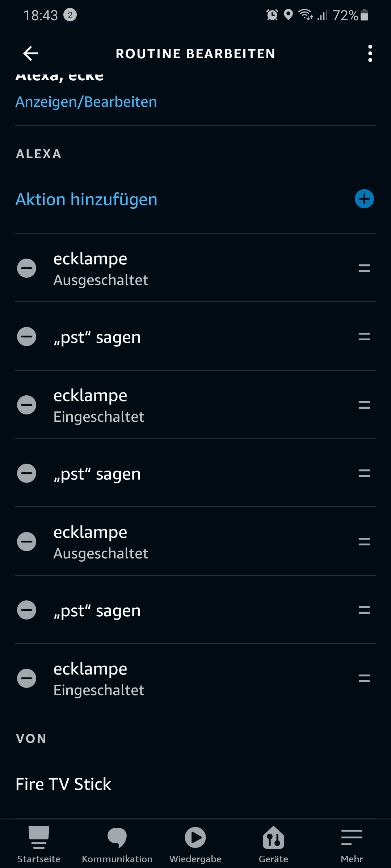Tap the back arrow in the header
This screenshot has height=868, width=391.
coord(31,54)
